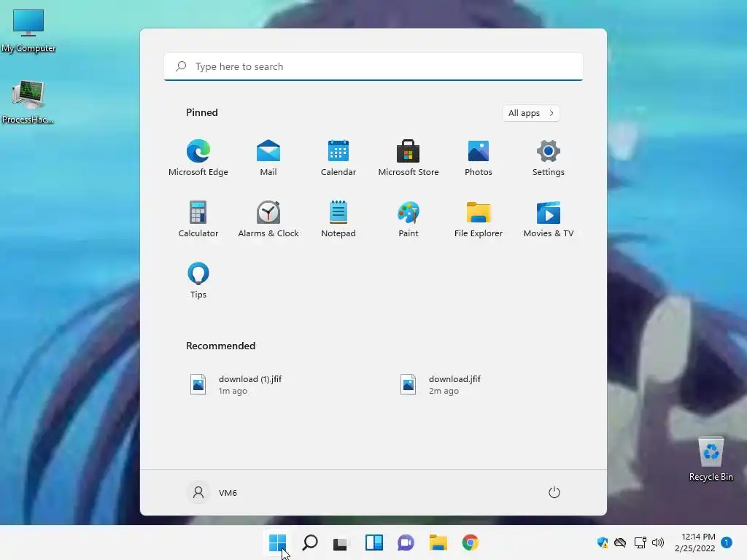The height and width of the screenshot is (560, 747).
Task: Launch Google Chrome from taskbar
Action: [471, 542]
